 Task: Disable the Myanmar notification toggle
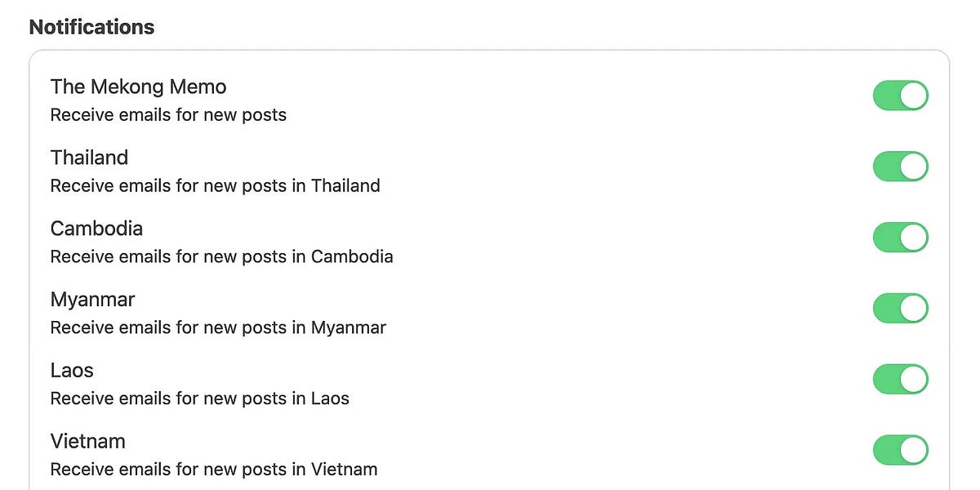click(900, 308)
